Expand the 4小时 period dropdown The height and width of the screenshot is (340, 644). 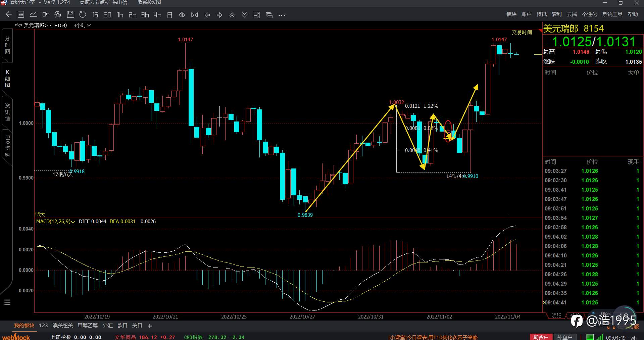coord(82,25)
